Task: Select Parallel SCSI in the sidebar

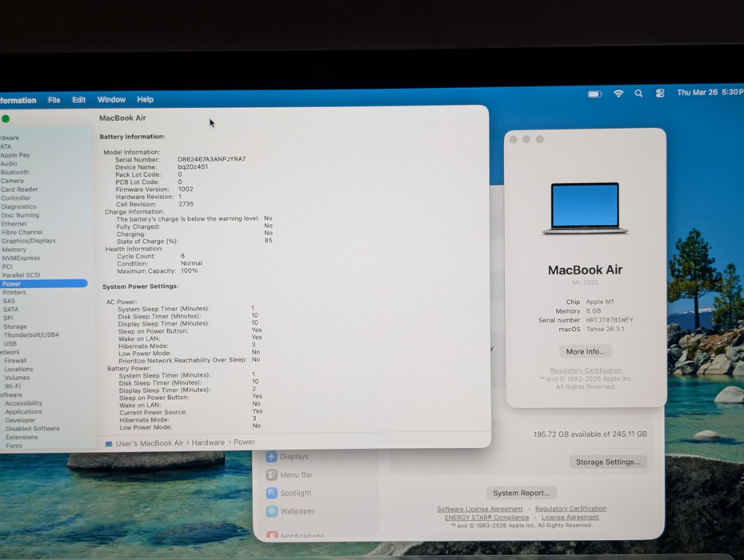Action: pyautogui.click(x=22, y=275)
